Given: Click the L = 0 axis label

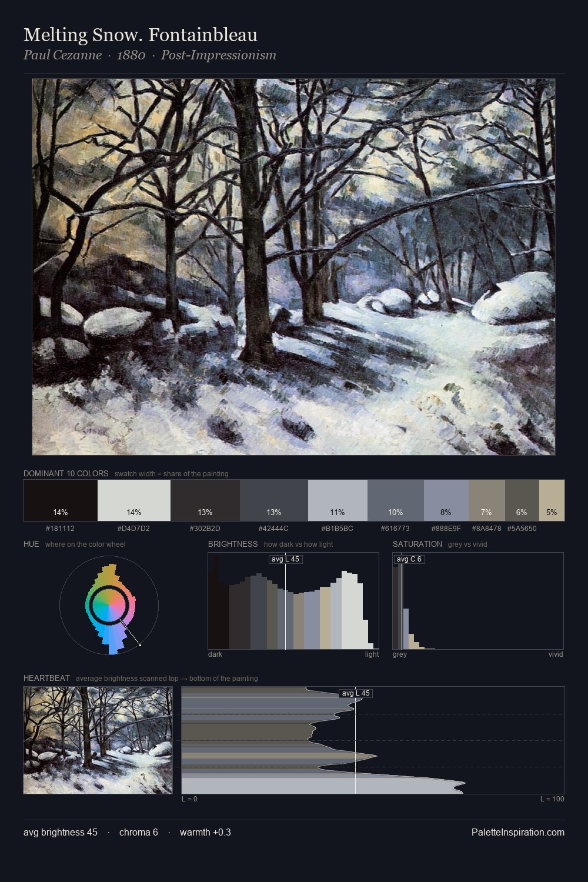Looking at the screenshot, I should click(x=189, y=799).
